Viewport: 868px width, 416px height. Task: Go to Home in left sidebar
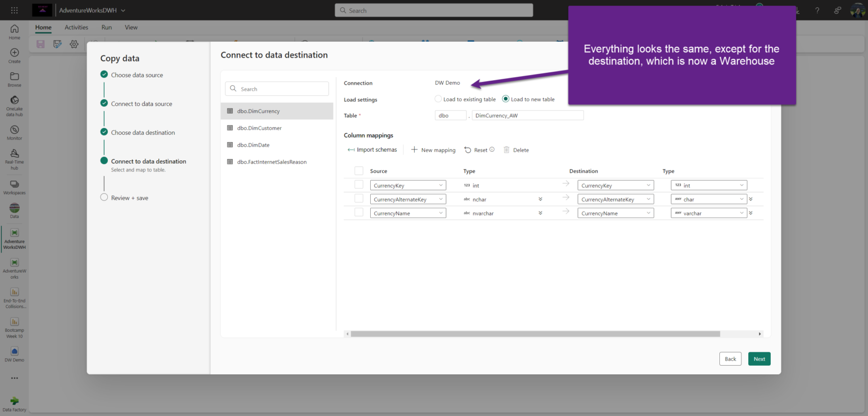pyautogui.click(x=14, y=32)
